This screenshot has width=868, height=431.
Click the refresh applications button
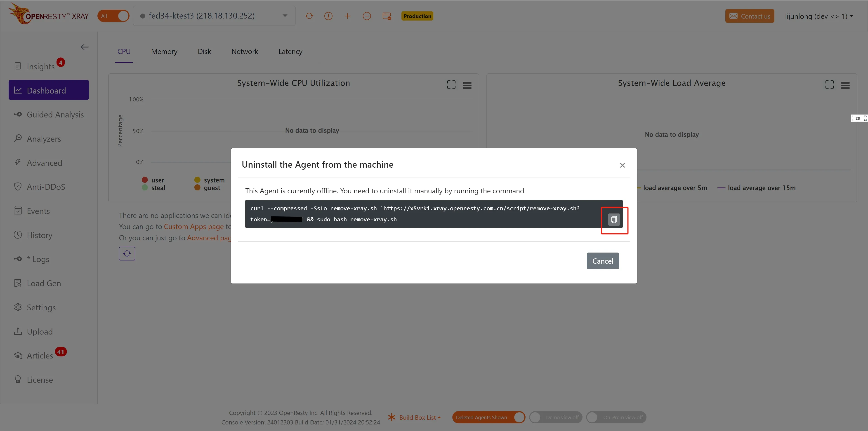[x=127, y=253]
